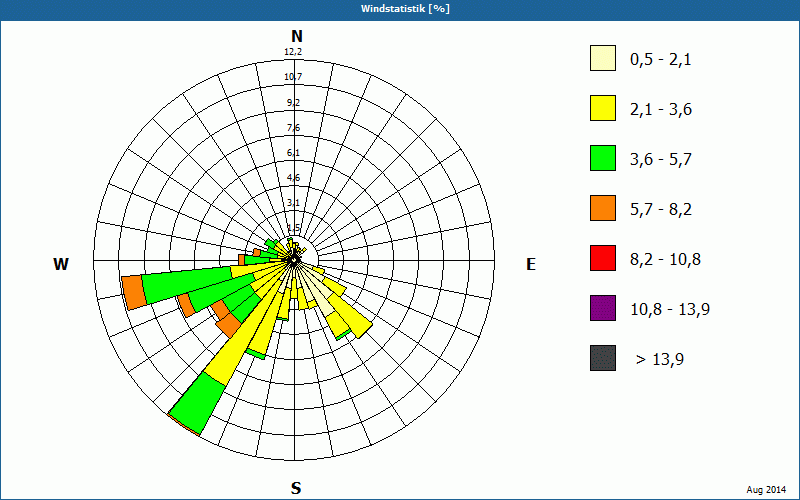Click the 3,1 ring scale value

293,203
